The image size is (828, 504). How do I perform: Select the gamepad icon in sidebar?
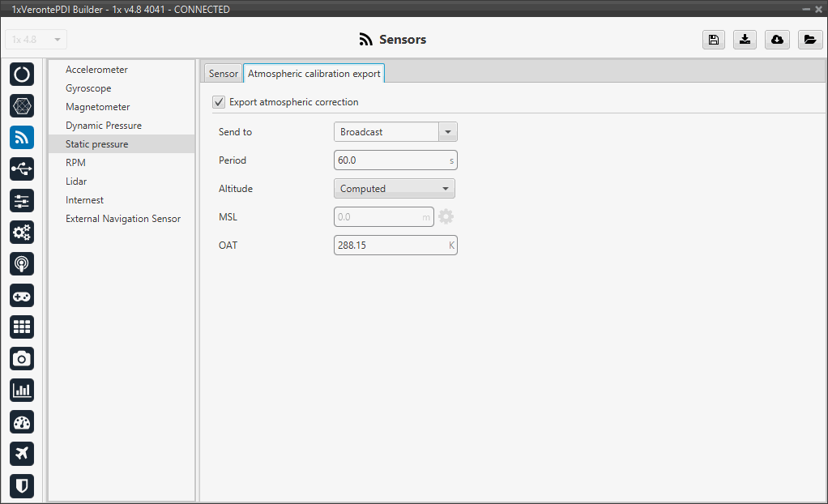(22, 295)
